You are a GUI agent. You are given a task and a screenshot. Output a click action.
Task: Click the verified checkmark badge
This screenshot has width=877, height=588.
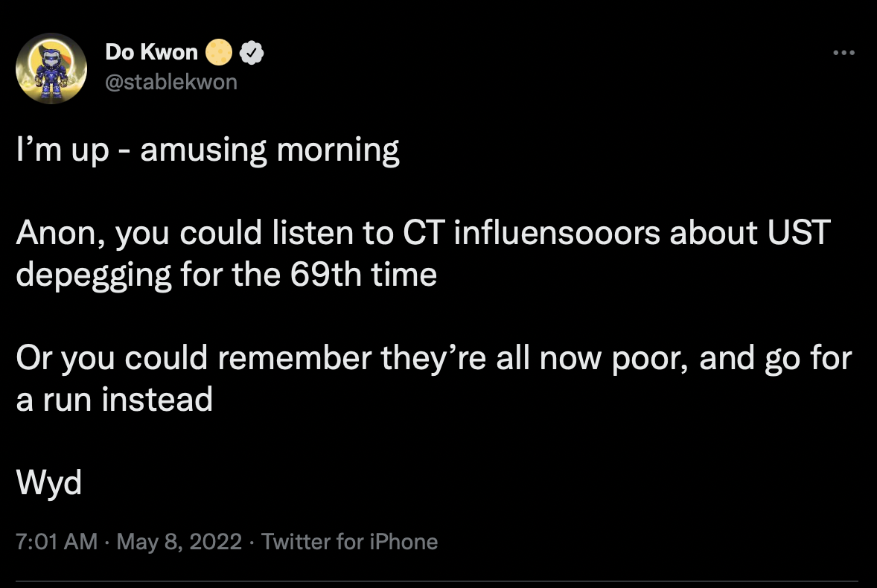pos(252,53)
